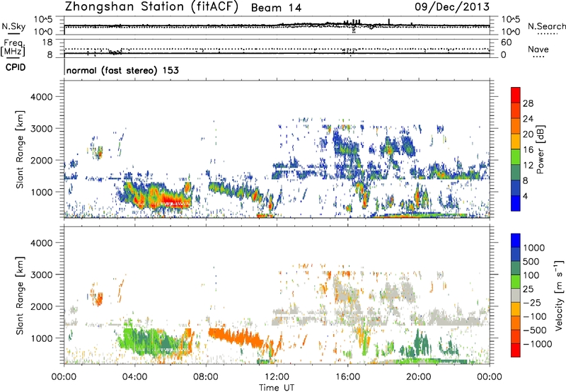Click the '3000' tick on velocity panel
This screenshot has width=566, height=392.
click(x=41, y=275)
